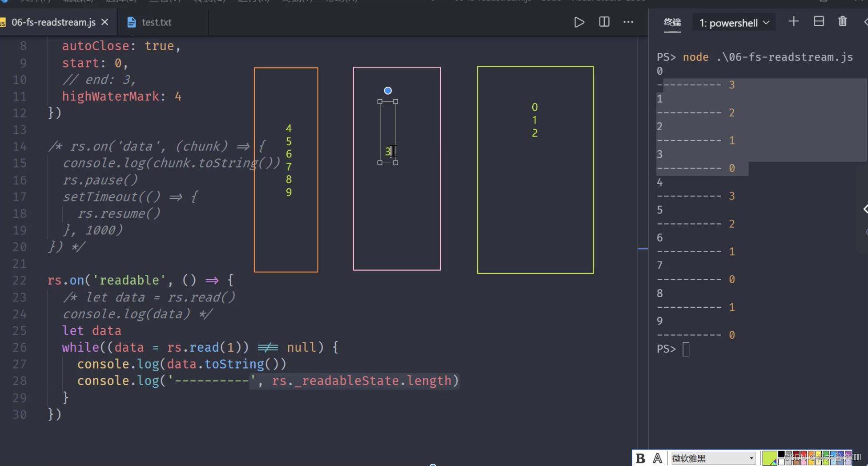Split the editor to the right
This screenshot has height=466, width=868.
click(x=604, y=22)
